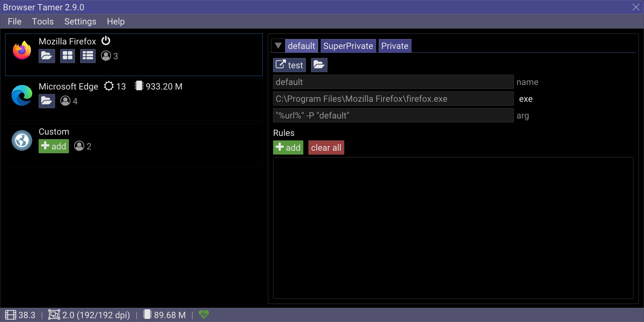The width and height of the screenshot is (644, 322).
Task: Click Edge process count gear icon
Action: pyautogui.click(x=109, y=86)
